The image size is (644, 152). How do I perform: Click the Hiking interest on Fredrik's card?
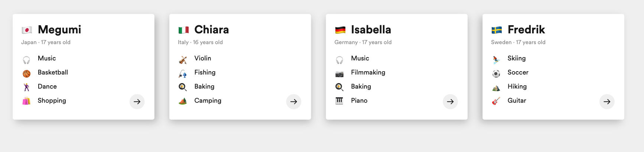517,86
